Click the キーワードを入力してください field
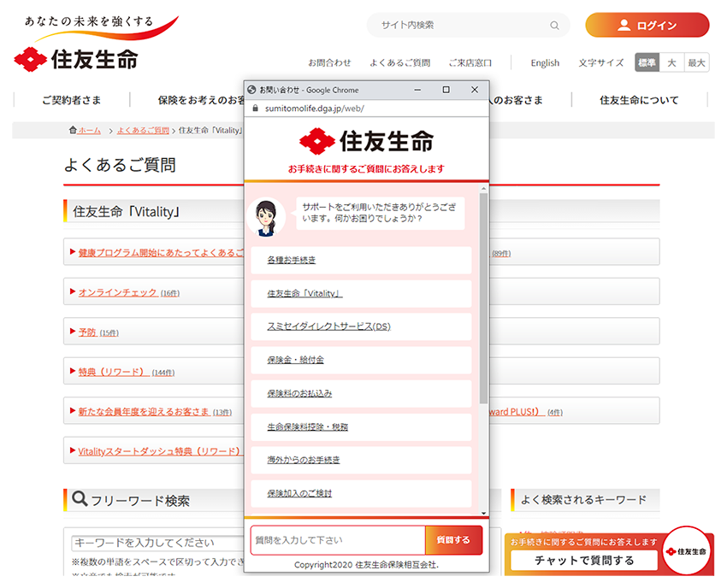The width and height of the screenshot is (727, 588). [x=158, y=543]
